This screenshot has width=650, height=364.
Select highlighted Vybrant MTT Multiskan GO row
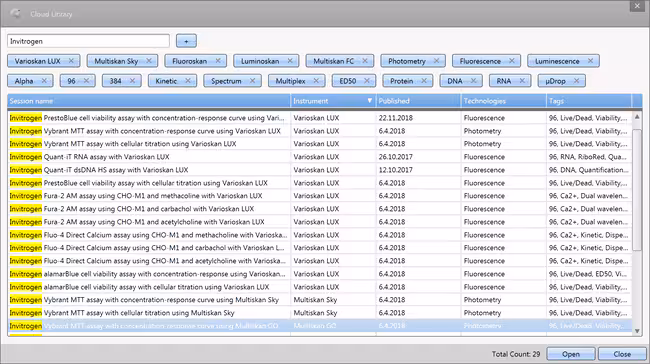pos(320,326)
